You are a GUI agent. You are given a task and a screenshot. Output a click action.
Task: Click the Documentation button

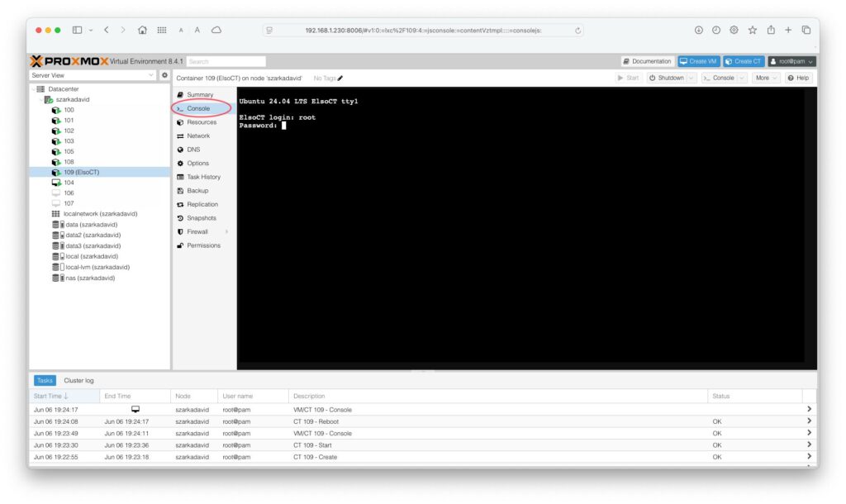point(648,61)
